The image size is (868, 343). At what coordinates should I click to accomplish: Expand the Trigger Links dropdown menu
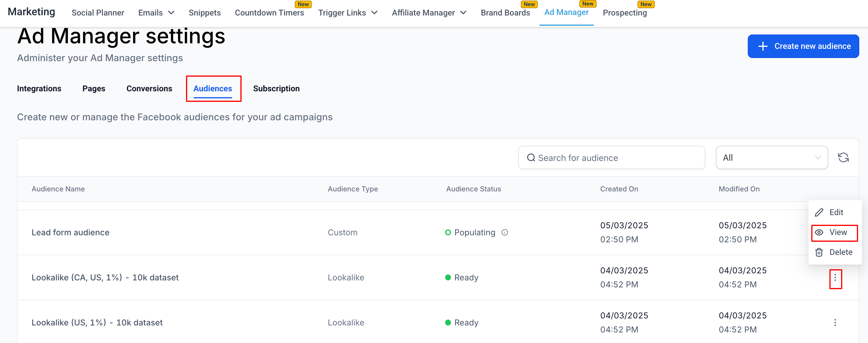coord(348,13)
